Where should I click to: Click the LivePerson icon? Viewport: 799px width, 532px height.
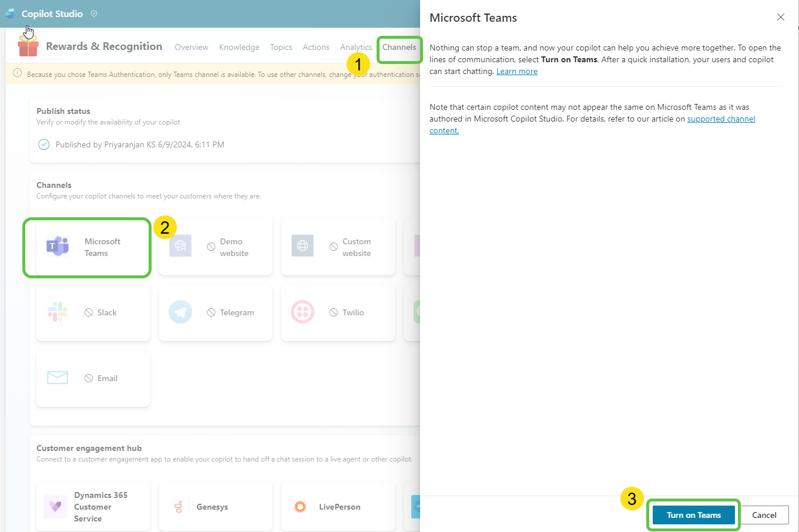[300, 507]
